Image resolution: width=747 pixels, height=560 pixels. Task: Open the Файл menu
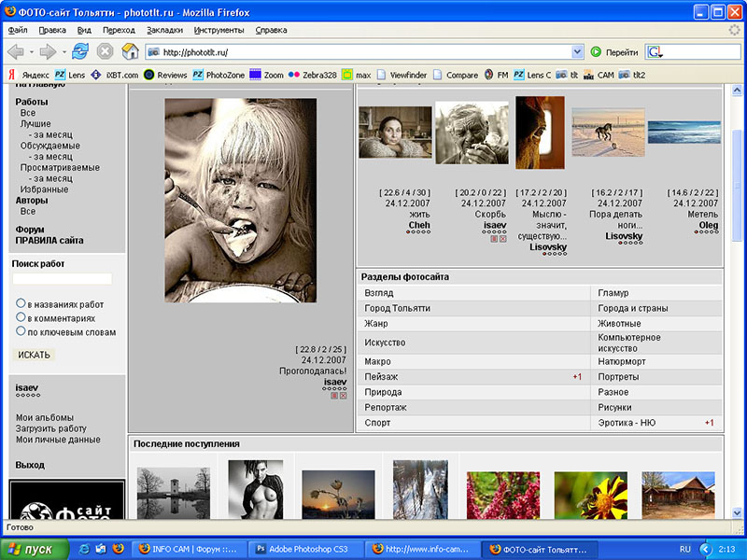click(x=18, y=30)
